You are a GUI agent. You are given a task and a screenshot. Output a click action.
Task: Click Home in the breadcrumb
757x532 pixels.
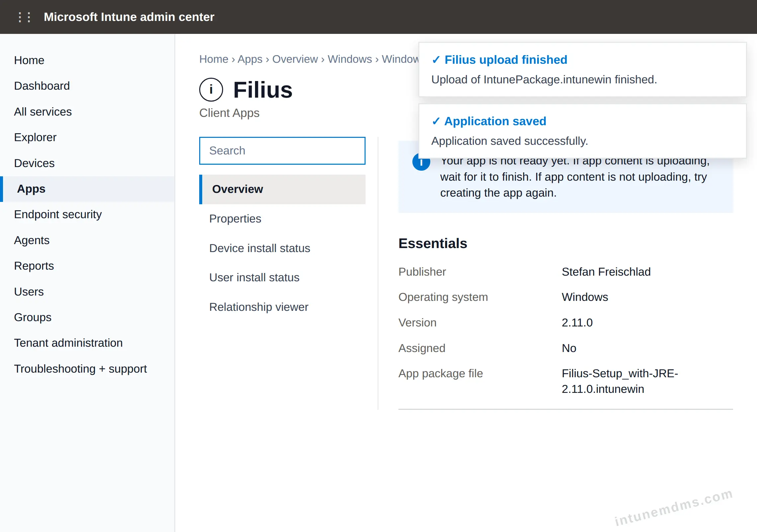[214, 59]
